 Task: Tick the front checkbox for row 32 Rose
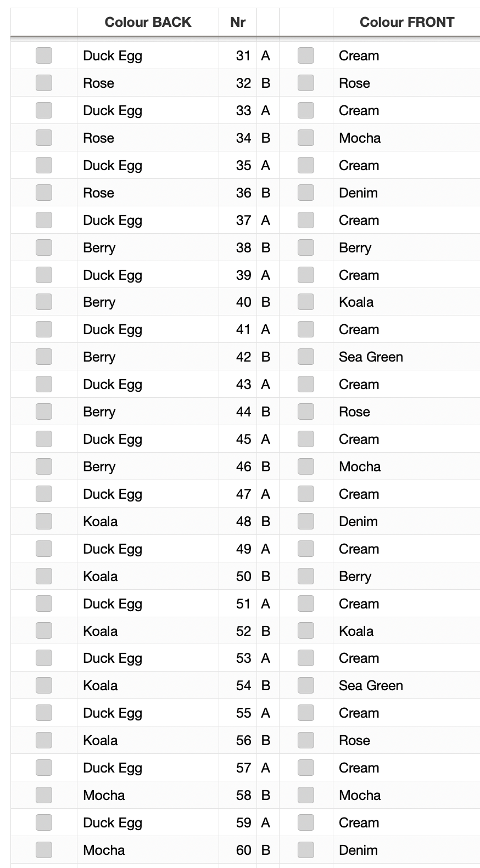[306, 83]
